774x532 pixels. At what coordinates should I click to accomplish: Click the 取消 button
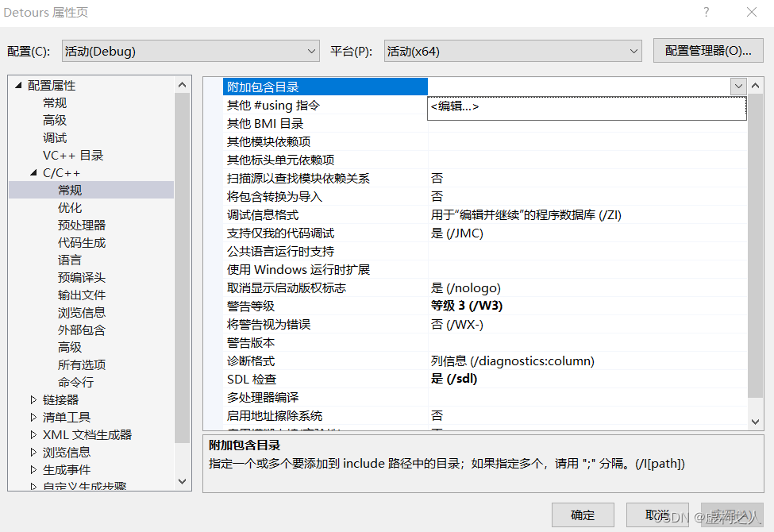[657, 515]
